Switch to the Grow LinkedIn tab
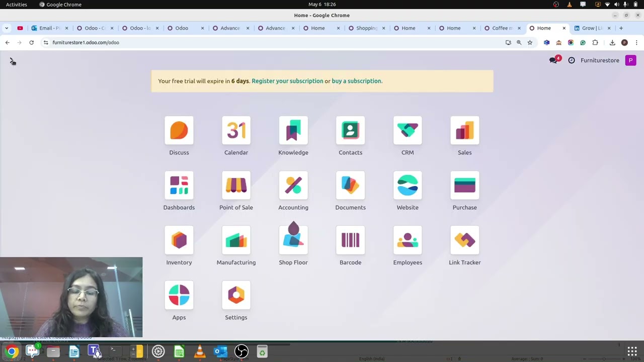 click(592, 28)
